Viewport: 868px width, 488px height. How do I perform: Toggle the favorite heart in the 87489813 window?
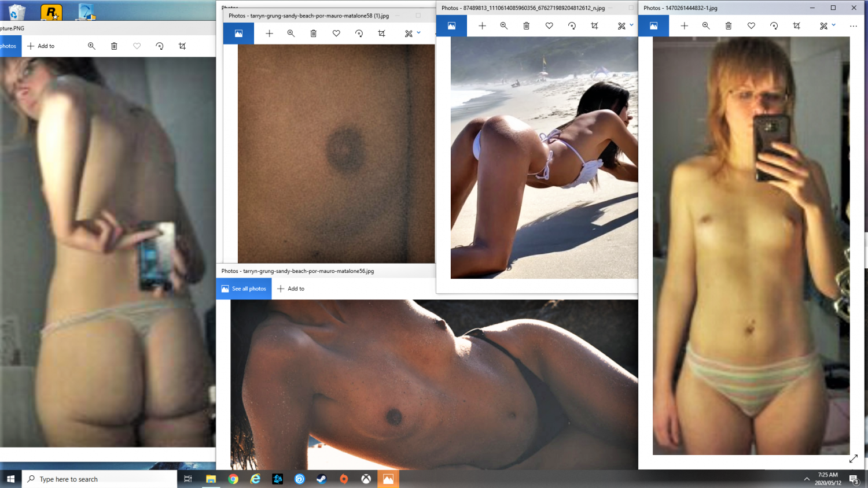click(549, 25)
